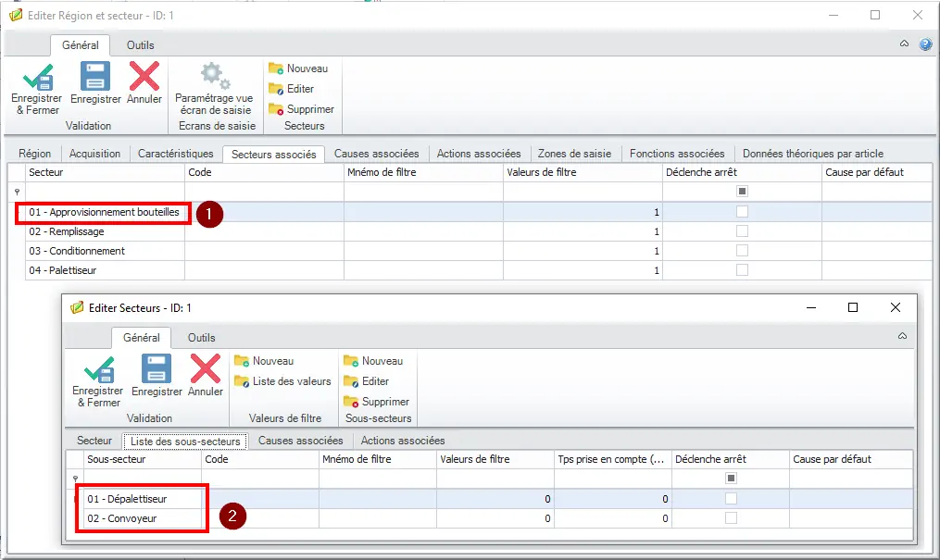Screen dimensions: 940x560
Task: Open the filter row icon in the sous-secteurs grid
Action: point(75,479)
